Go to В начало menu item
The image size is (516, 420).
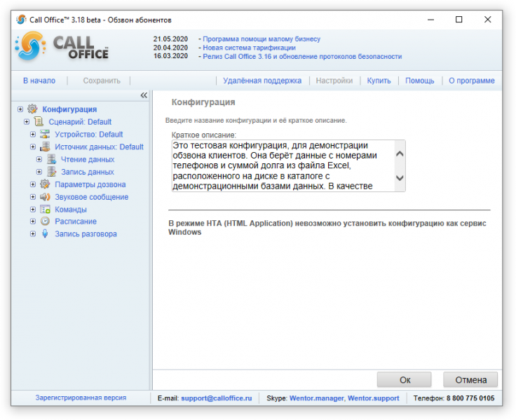tap(39, 81)
